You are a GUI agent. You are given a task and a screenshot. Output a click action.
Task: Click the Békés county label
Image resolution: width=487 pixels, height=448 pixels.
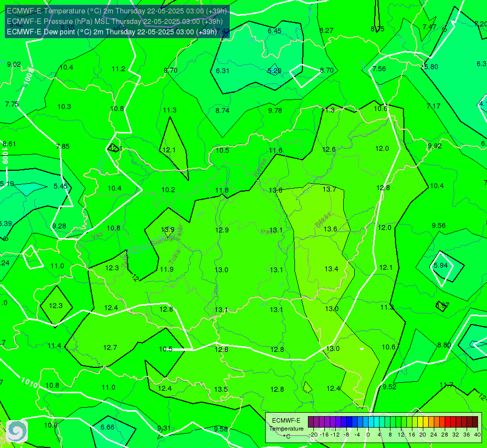tap(323, 220)
